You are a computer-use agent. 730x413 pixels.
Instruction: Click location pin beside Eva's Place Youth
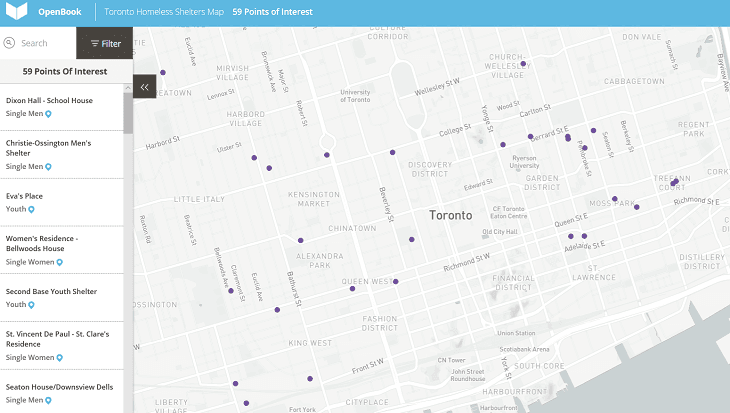pos(31,210)
